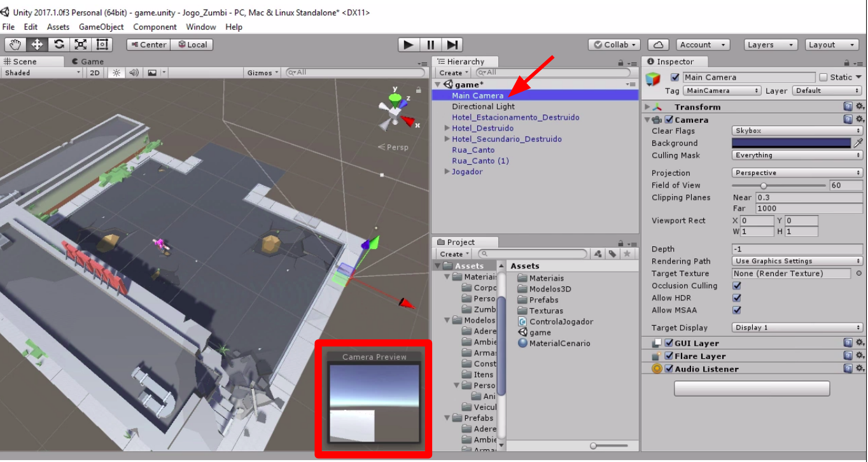The width and height of the screenshot is (868, 462).
Task: Select the Scale tool
Action: click(80, 45)
